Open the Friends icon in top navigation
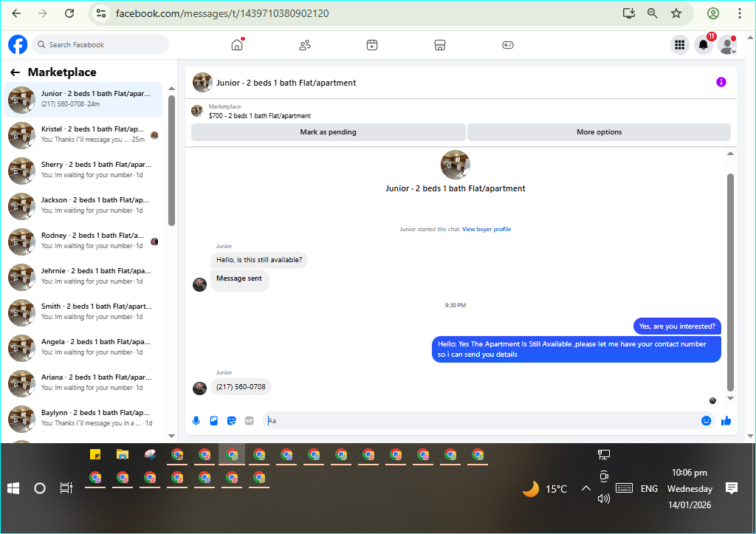The width and height of the screenshot is (756, 534). pyautogui.click(x=305, y=45)
